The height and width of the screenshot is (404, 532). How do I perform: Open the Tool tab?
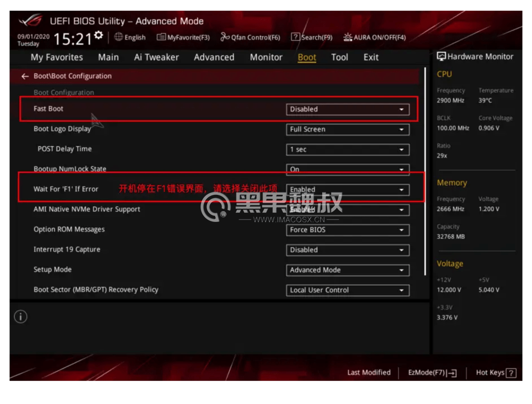339,57
